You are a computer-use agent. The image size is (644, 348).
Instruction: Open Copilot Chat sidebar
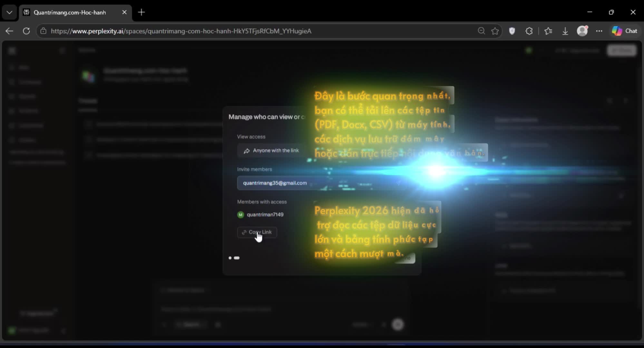pos(624,31)
